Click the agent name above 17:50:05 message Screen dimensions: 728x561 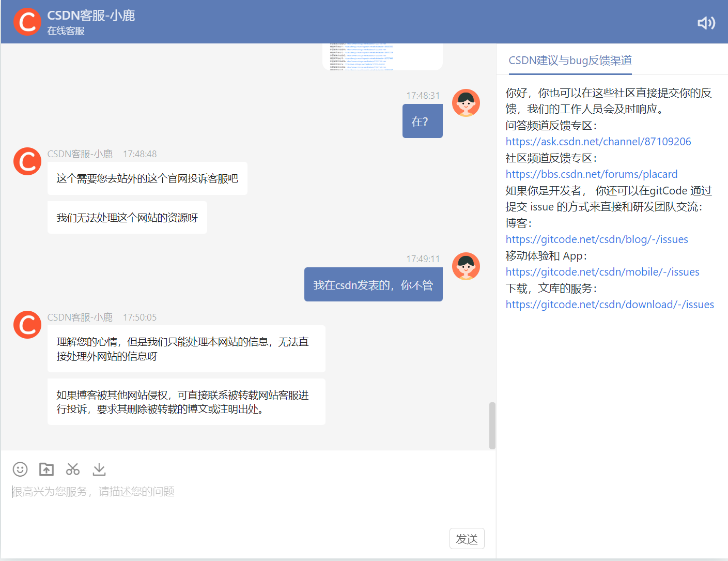coord(80,317)
